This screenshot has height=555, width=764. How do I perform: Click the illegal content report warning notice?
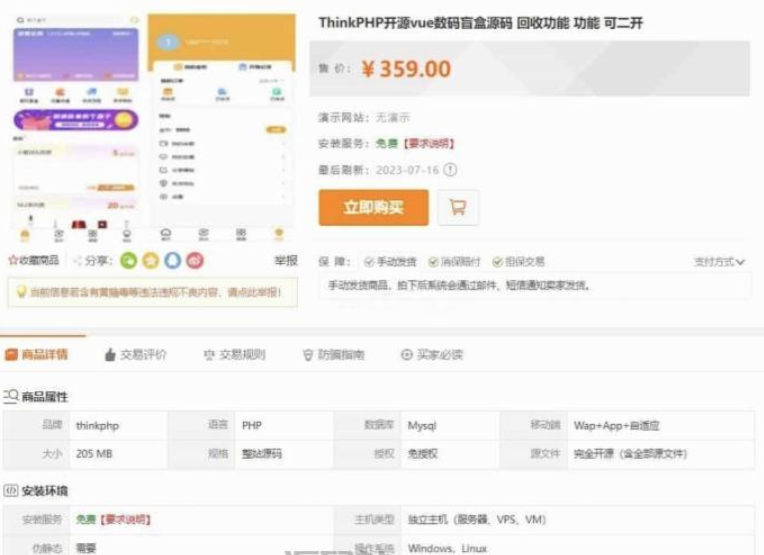point(153,292)
